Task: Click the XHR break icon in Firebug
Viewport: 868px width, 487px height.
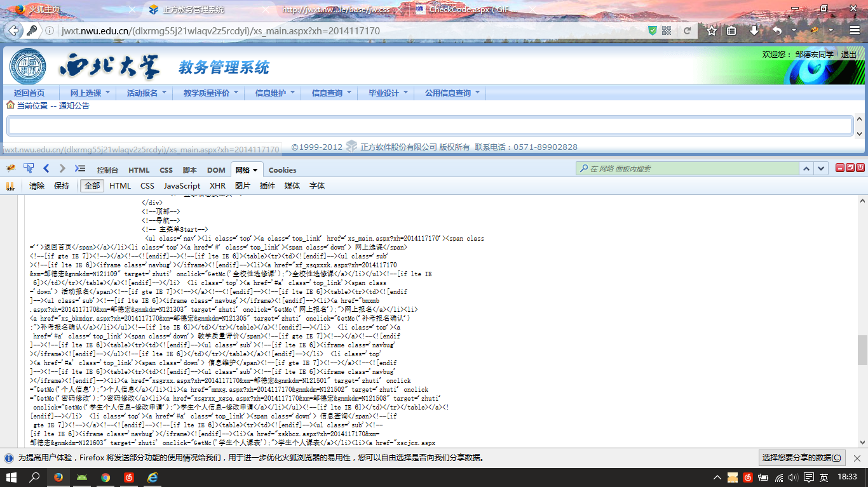Action: pyautogui.click(x=10, y=186)
